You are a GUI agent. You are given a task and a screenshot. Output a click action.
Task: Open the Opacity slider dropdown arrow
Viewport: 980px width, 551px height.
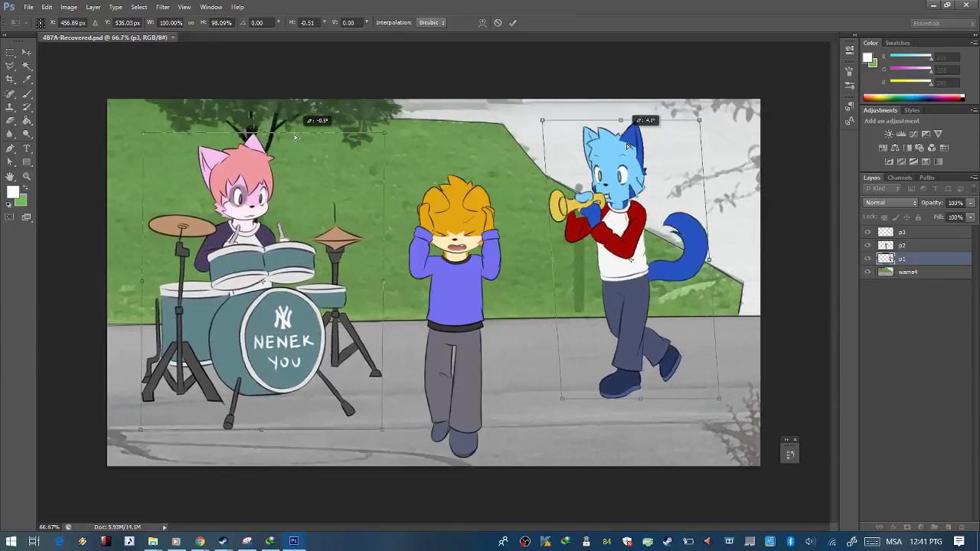tap(971, 203)
